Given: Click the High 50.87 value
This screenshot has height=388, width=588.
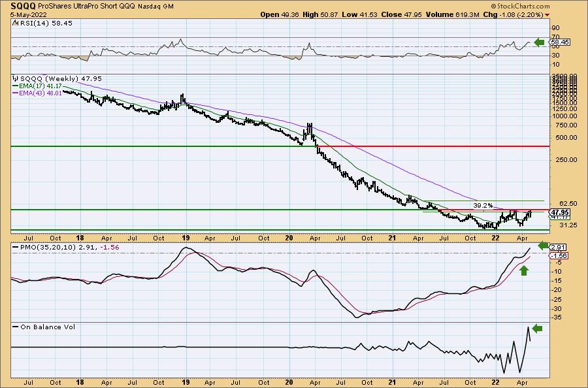Looking at the screenshot, I should tap(320, 14).
